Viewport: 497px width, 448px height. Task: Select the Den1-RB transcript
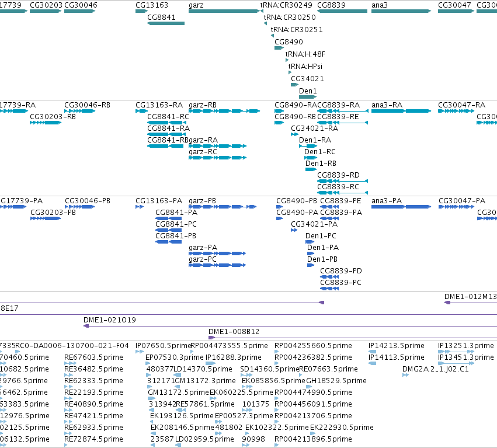pos(311,169)
